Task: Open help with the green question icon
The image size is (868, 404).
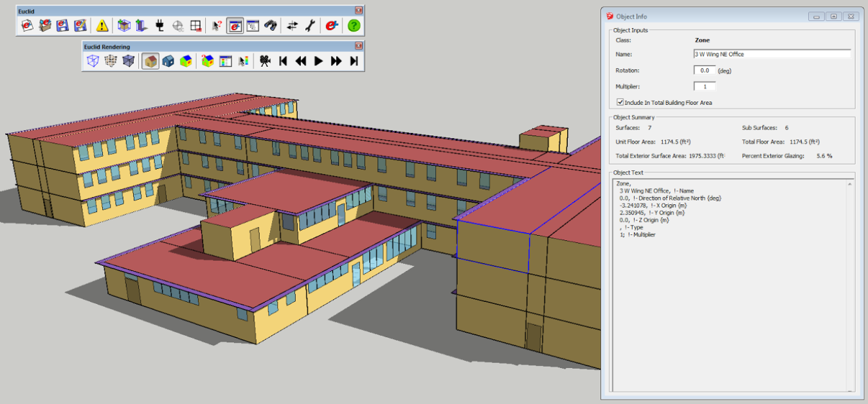Action: click(354, 26)
